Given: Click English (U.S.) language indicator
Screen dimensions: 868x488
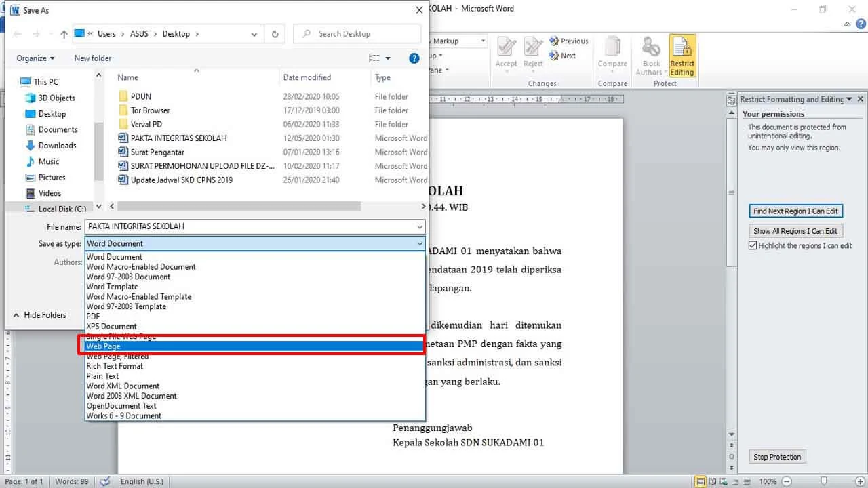Looking at the screenshot, I should pyautogui.click(x=142, y=481).
